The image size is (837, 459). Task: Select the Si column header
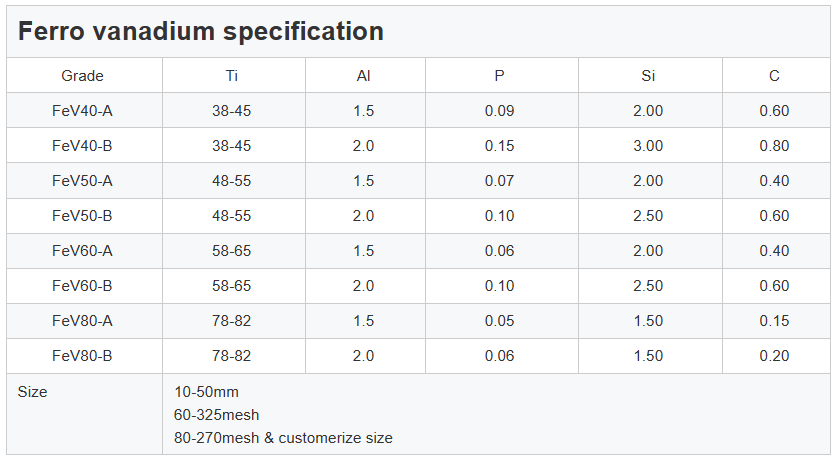(648, 76)
